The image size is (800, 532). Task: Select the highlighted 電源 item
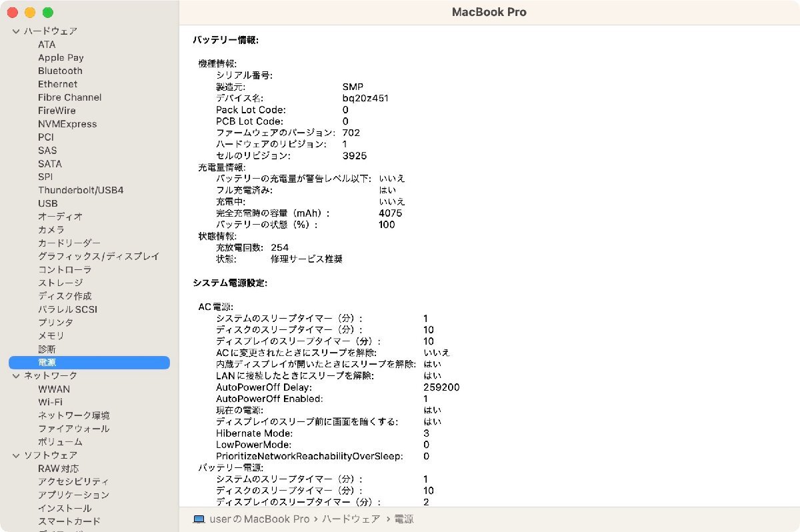pos(89,363)
